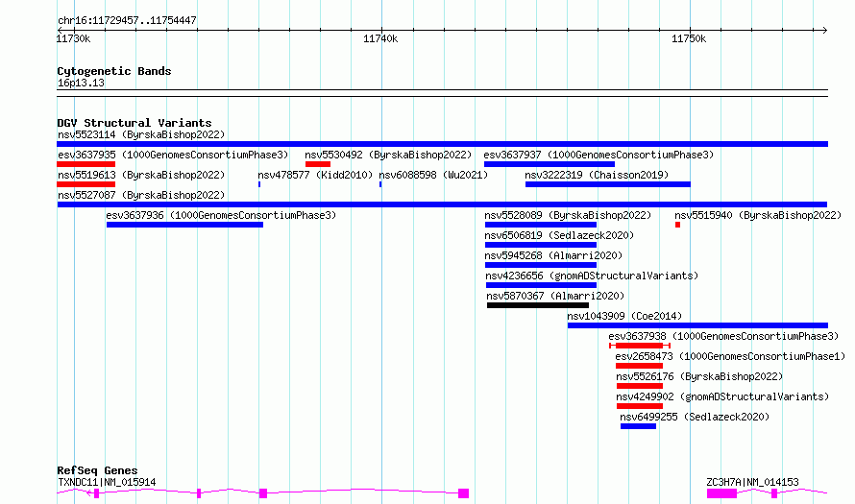
Task: Click the 16p13.13 cytogenetic band label
Action: (81, 83)
